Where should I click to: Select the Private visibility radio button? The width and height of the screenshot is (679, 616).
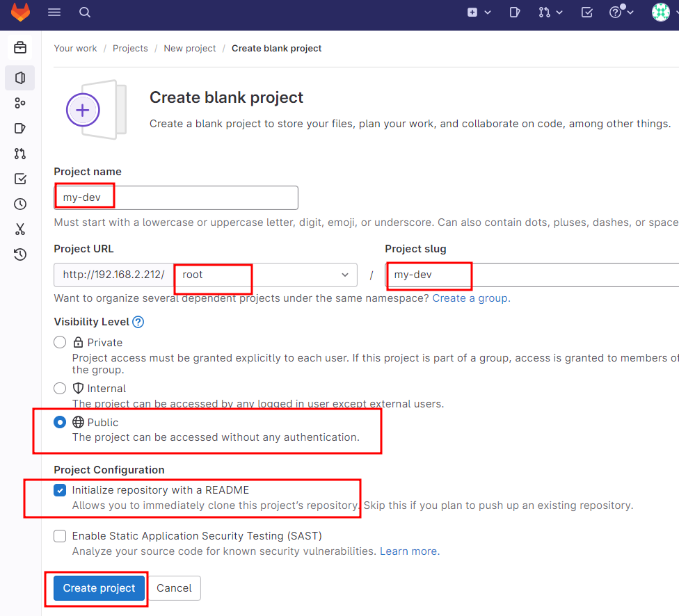coord(60,342)
